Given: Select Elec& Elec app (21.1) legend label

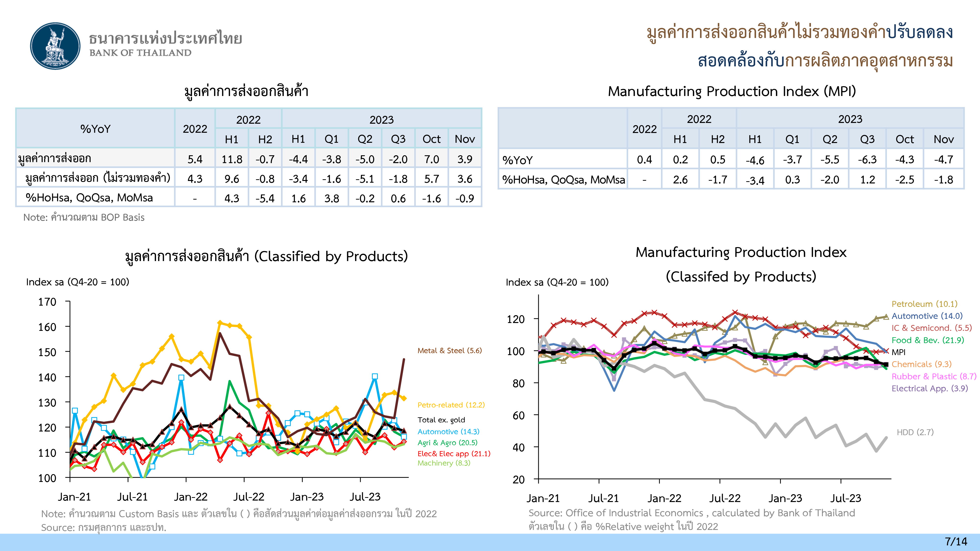Looking at the screenshot, I should pyautogui.click(x=454, y=454).
